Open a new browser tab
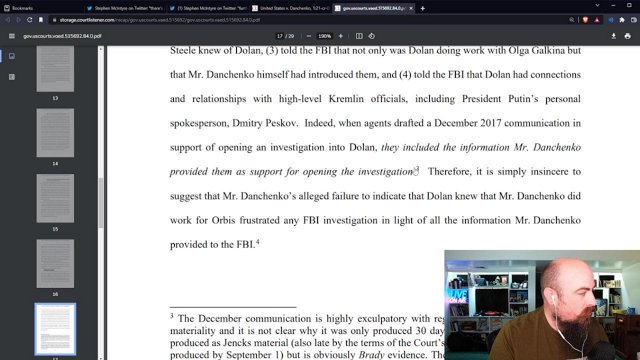 [x=422, y=8]
